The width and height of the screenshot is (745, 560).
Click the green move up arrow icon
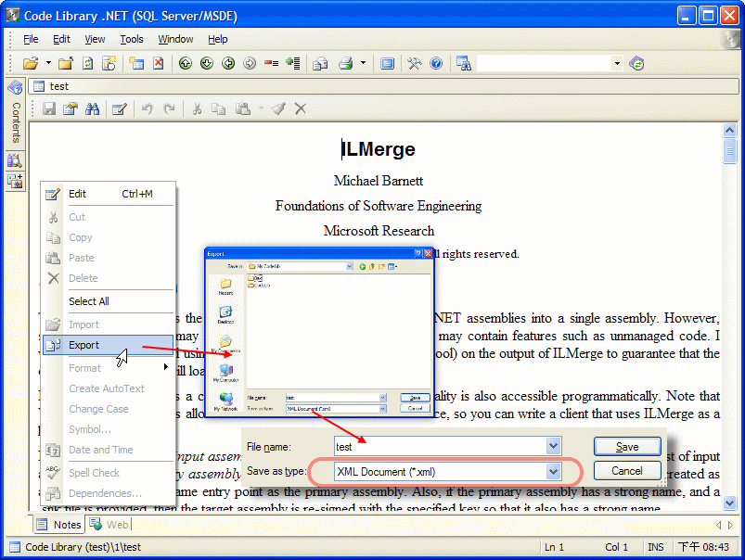186,63
